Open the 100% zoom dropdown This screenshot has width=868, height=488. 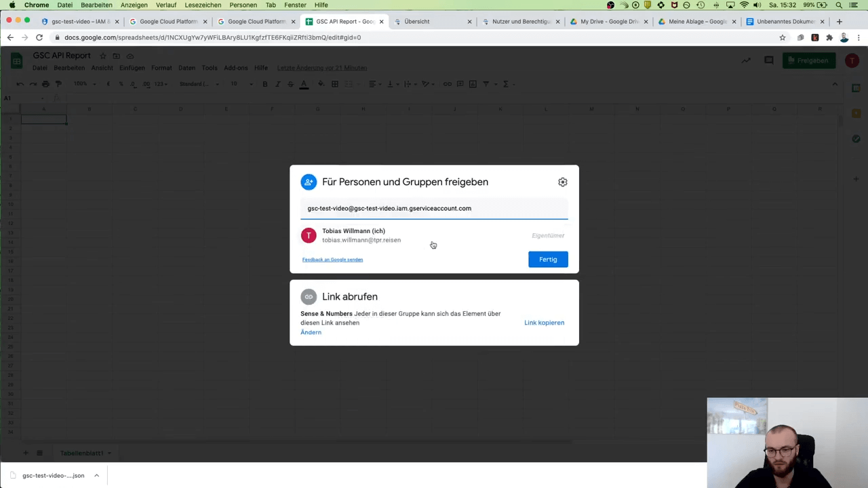(x=83, y=84)
